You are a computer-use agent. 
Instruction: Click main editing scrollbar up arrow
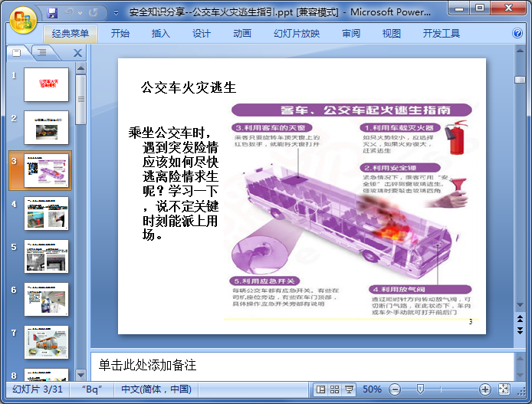point(520,51)
